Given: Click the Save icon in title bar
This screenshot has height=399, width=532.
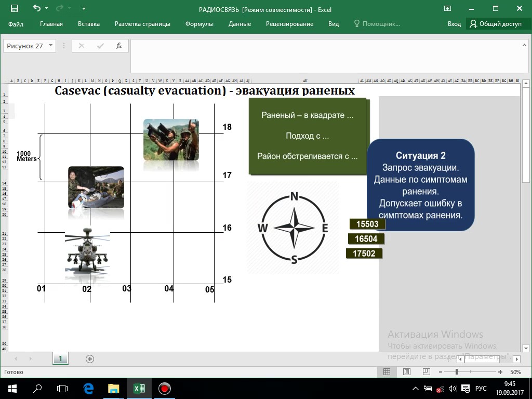Looking at the screenshot, I should [15, 8].
